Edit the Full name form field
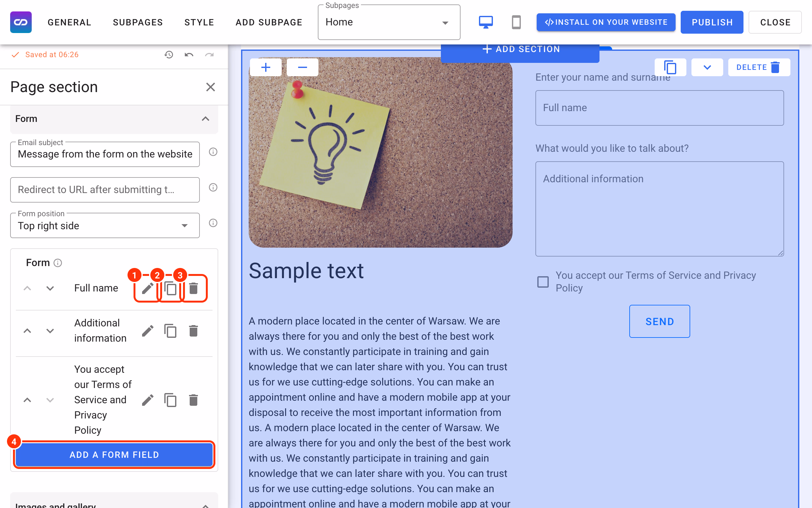The height and width of the screenshot is (508, 812). 147,288
